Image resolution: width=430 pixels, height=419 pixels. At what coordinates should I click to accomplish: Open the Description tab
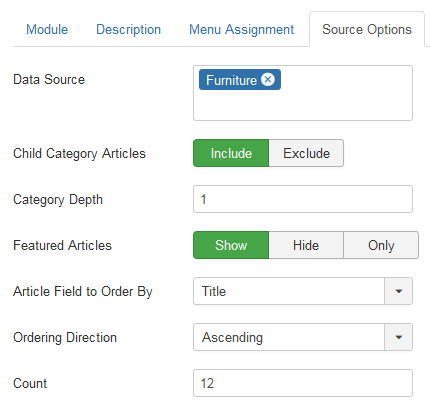click(128, 29)
